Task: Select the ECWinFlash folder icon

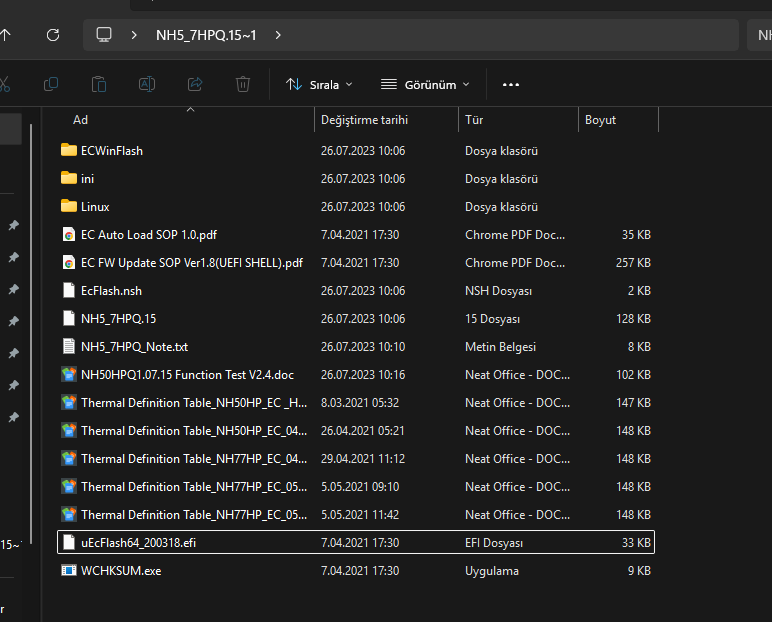Action: pyautogui.click(x=69, y=150)
